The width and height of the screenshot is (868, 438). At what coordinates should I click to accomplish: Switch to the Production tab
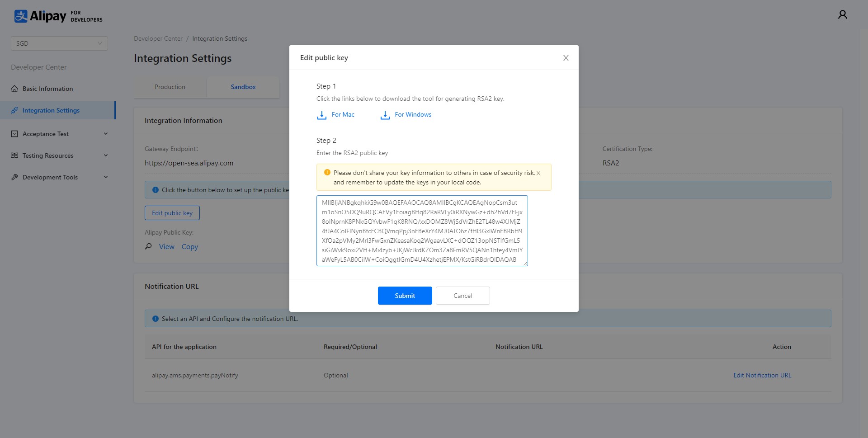click(x=170, y=87)
